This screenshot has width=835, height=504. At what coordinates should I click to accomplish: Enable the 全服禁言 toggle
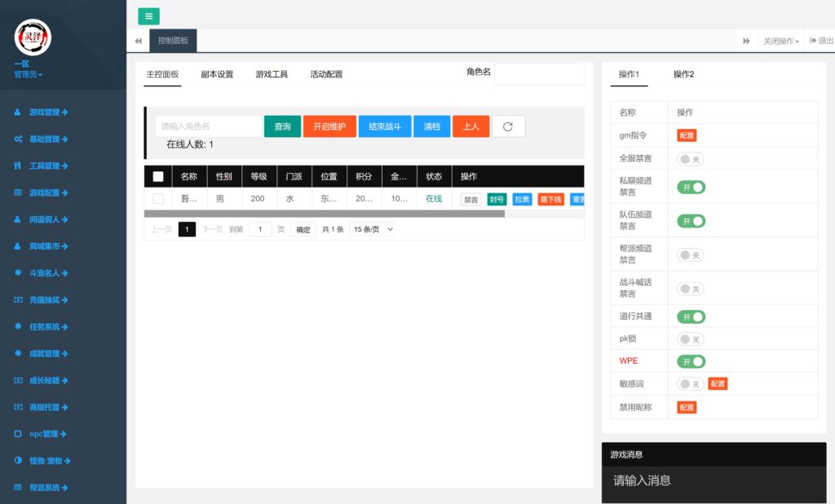pyautogui.click(x=690, y=160)
